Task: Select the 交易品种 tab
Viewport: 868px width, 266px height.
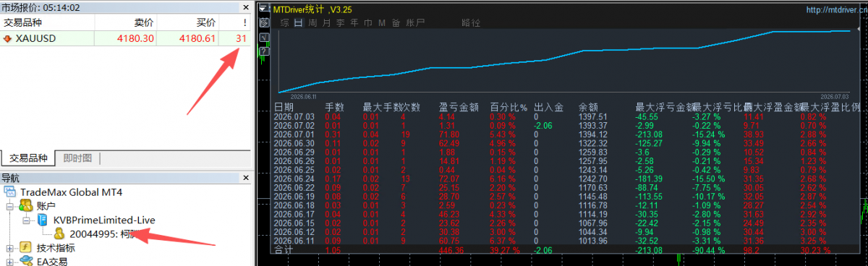Action: (x=28, y=158)
